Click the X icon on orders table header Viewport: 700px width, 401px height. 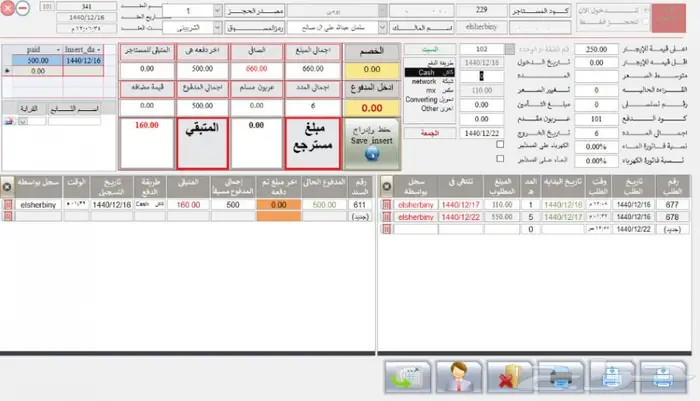[x=387, y=186]
